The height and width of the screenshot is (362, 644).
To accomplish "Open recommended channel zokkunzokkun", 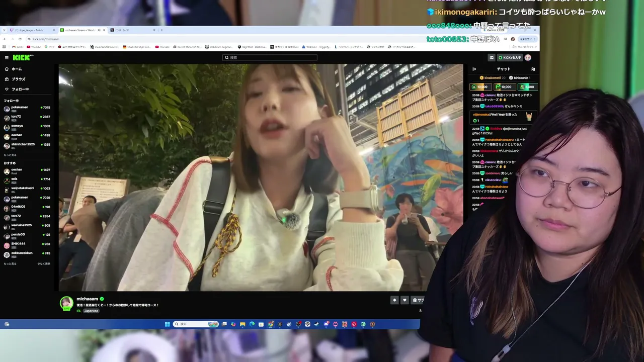I will (x=27, y=253).
